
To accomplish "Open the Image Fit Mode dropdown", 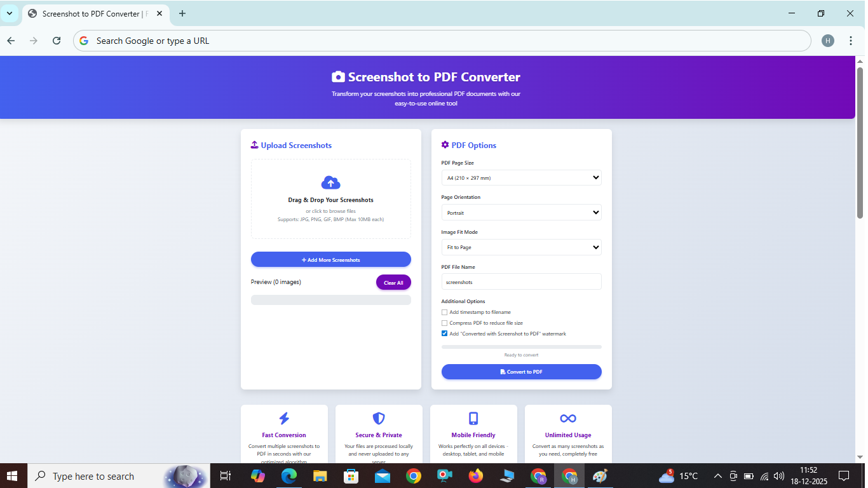I will tap(521, 247).
